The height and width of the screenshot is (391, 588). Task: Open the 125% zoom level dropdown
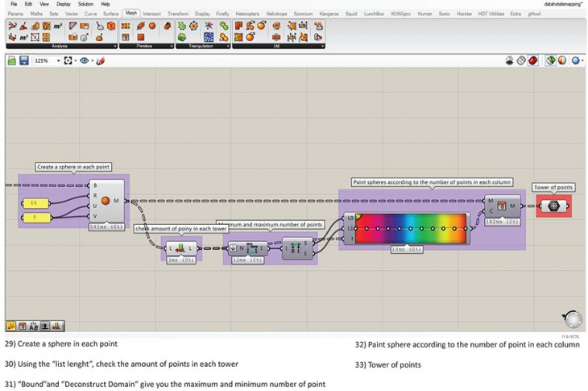point(58,60)
